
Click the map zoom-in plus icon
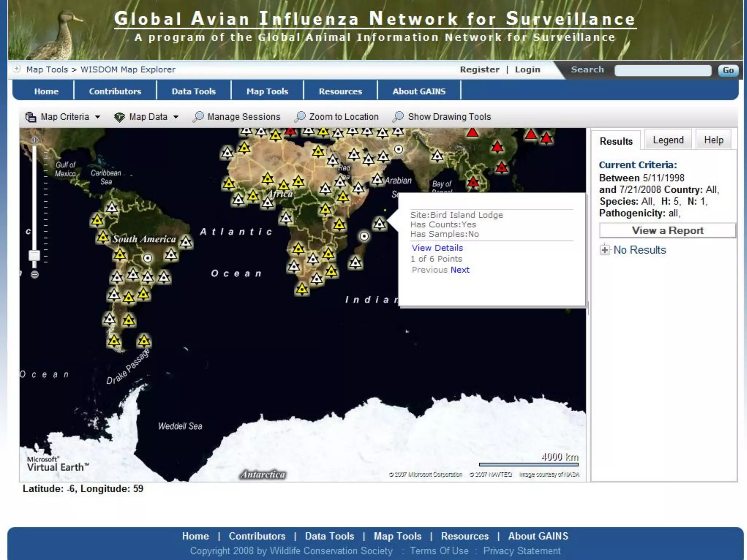pyautogui.click(x=35, y=140)
